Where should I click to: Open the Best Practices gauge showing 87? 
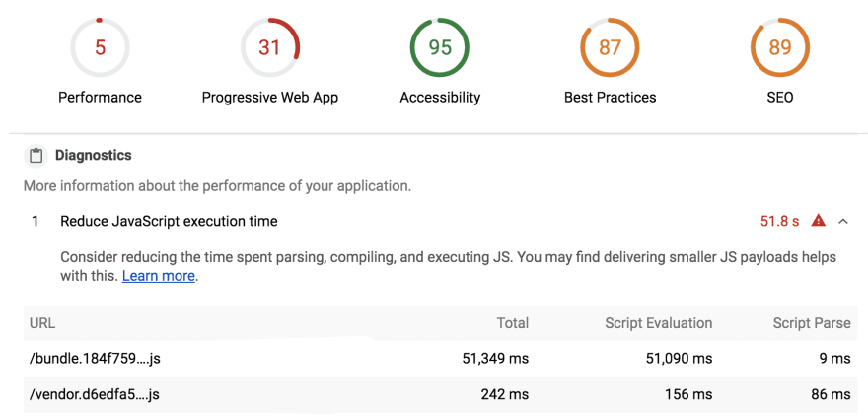(610, 47)
